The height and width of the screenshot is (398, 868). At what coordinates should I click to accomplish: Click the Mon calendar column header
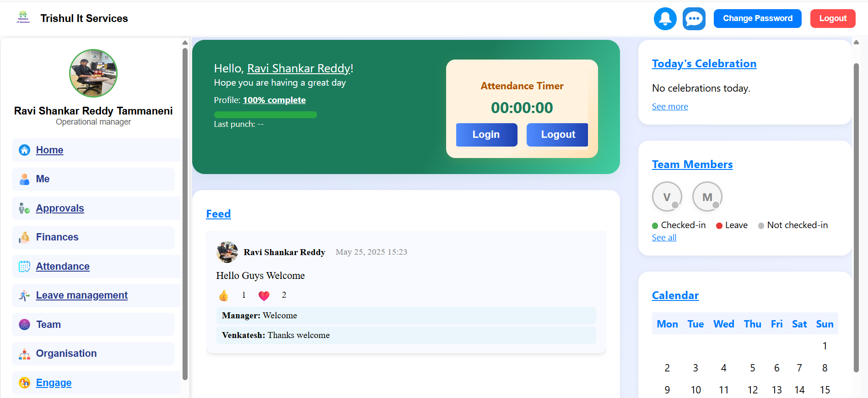667,324
